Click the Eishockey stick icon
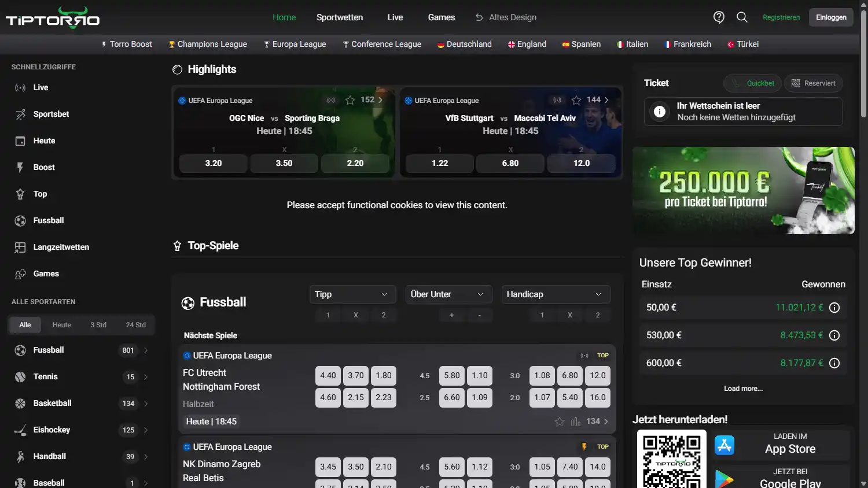Viewport: 868px width, 488px height. click(x=20, y=430)
